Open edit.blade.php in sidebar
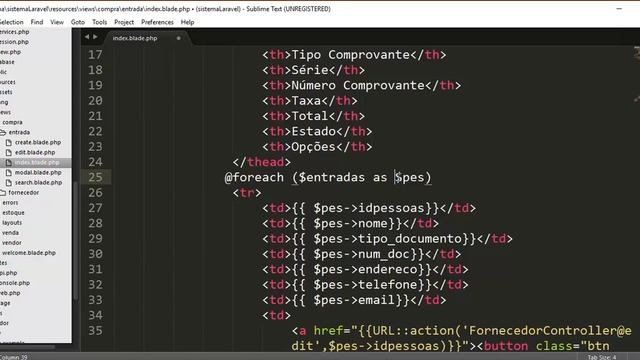640x360 pixels. point(35,152)
